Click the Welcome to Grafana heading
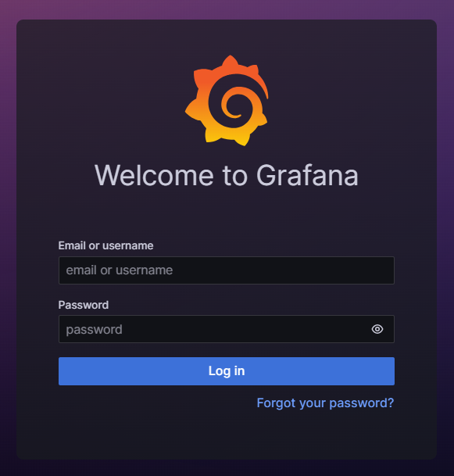The width and height of the screenshot is (454, 476). click(227, 175)
